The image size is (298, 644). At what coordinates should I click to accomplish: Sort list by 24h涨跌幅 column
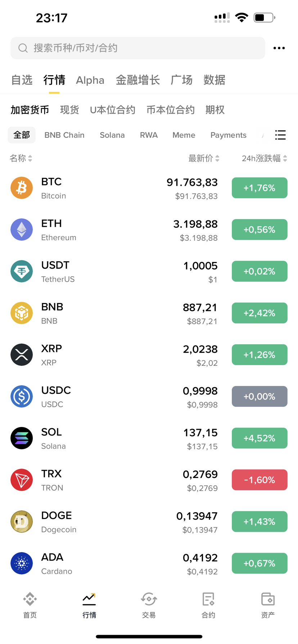pyautogui.click(x=264, y=158)
